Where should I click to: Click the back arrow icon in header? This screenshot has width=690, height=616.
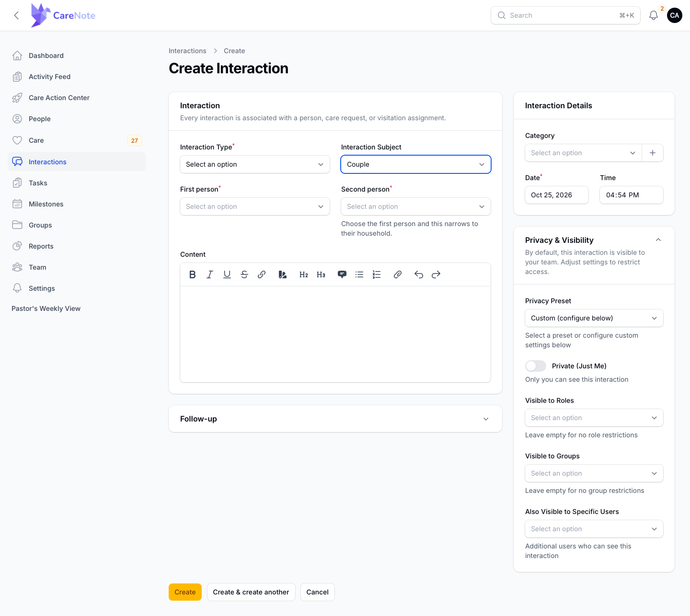tap(17, 15)
